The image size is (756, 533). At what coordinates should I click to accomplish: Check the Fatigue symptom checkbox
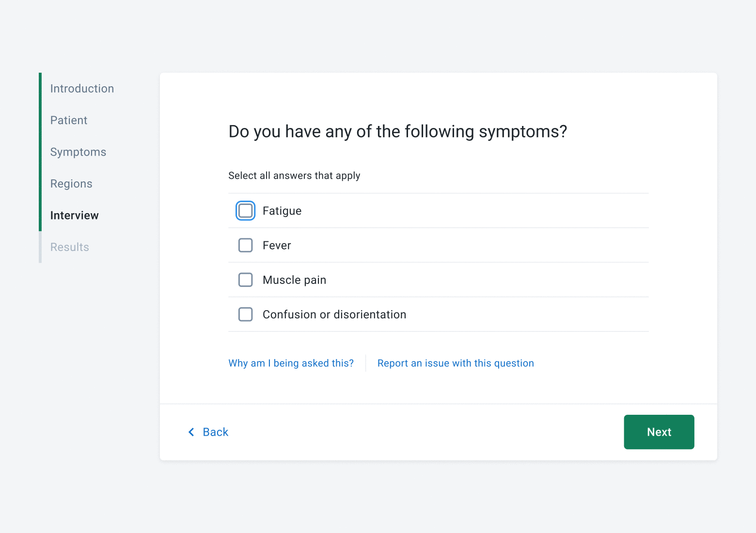(245, 210)
